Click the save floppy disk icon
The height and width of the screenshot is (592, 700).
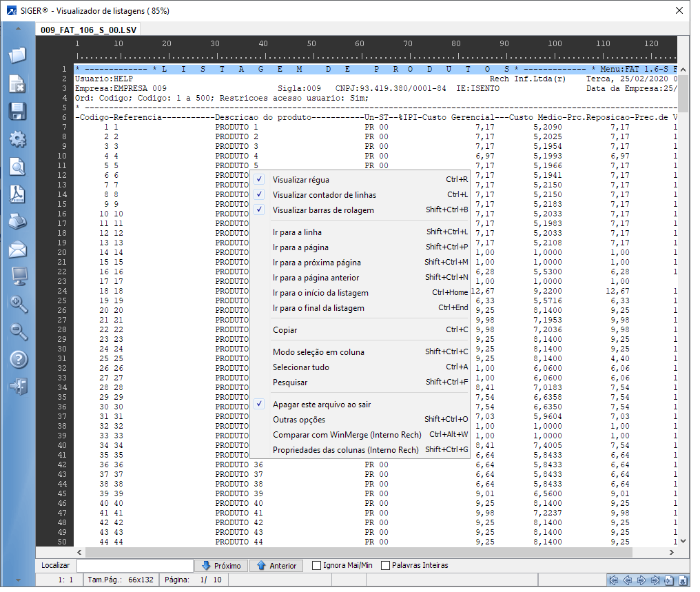pyautogui.click(x=17, y=112)
